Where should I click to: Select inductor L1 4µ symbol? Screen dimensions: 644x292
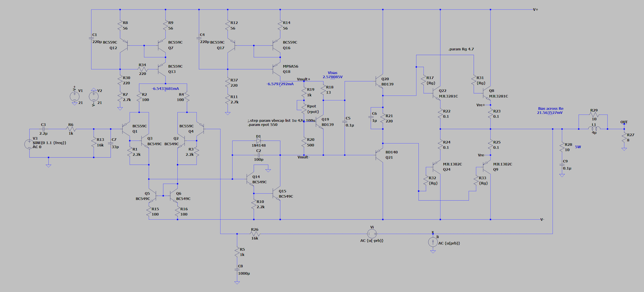(x=594, y=129)
